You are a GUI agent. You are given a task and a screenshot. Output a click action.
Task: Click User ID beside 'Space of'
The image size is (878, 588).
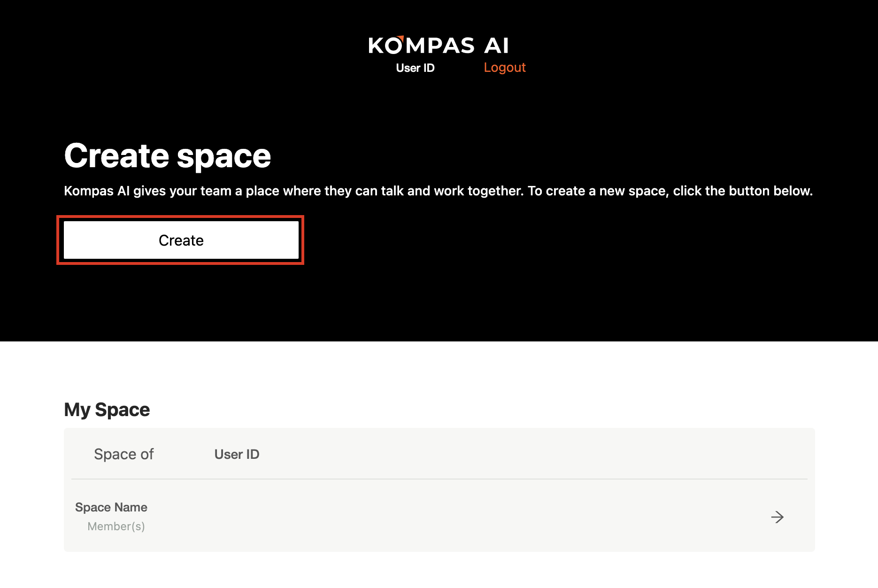tap(237, 454)
